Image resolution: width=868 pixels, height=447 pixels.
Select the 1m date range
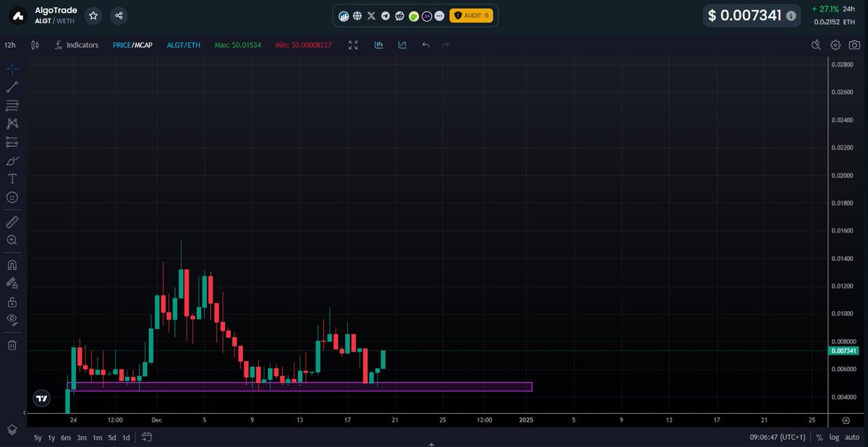pyautogui.click(x=97, y=438)
